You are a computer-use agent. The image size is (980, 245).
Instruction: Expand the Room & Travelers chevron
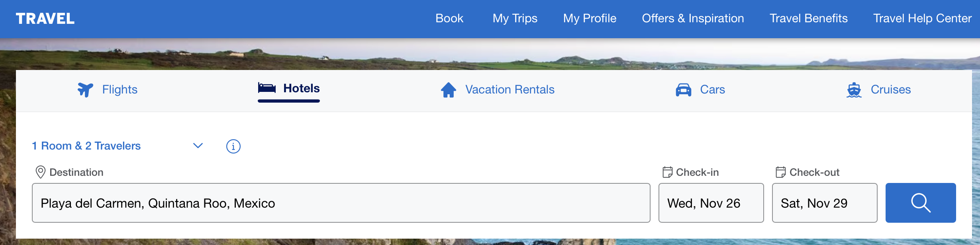pos(198,146)
